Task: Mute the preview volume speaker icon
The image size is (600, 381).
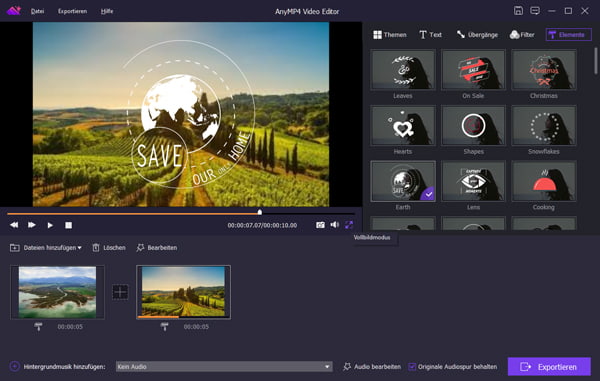Action: [x=335, y=225]
